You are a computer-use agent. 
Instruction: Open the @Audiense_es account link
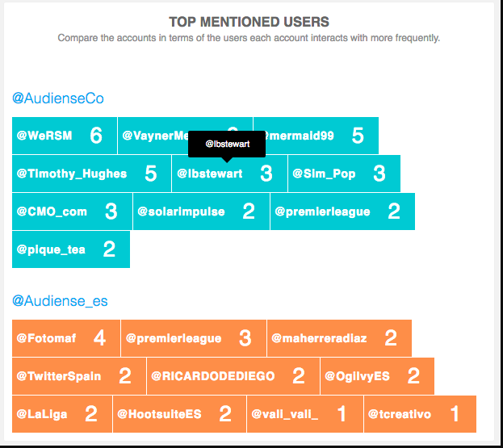click(x=60, y=301)
